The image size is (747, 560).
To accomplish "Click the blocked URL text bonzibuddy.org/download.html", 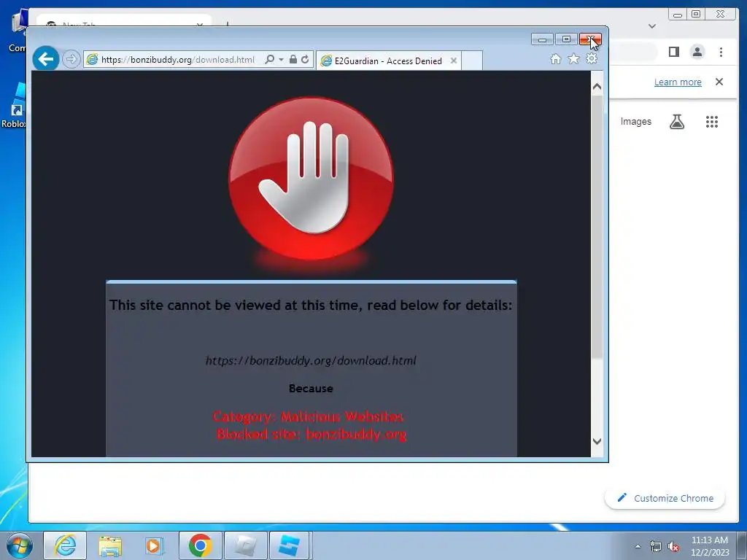I will pos(311,360).
